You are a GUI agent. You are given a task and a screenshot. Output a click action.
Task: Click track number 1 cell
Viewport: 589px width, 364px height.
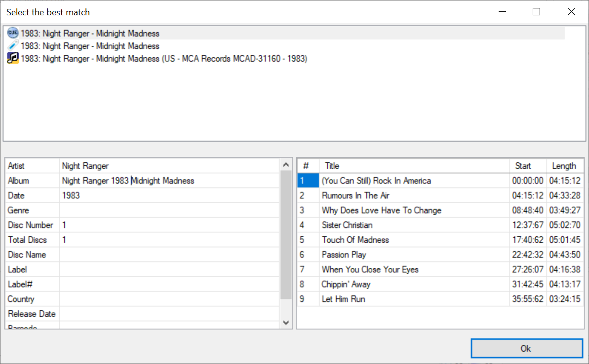308,181
